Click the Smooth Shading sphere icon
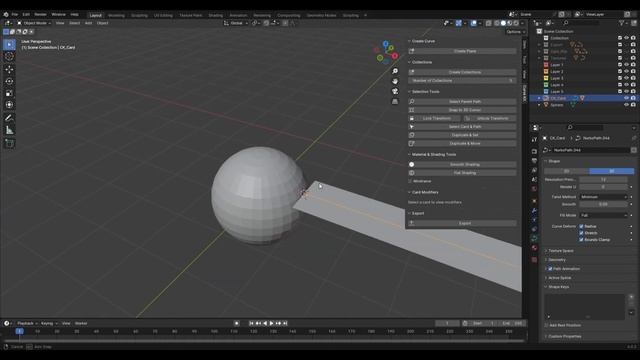The width and height of the screenshot is (640, 360). pos(411,164)
